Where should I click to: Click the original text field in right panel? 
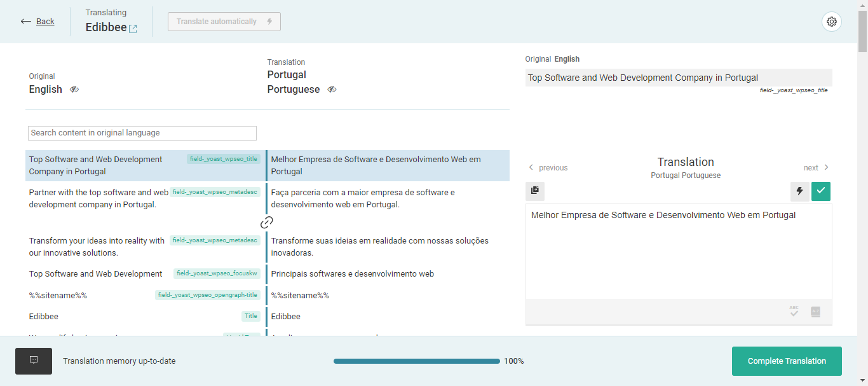coord(679,78)
